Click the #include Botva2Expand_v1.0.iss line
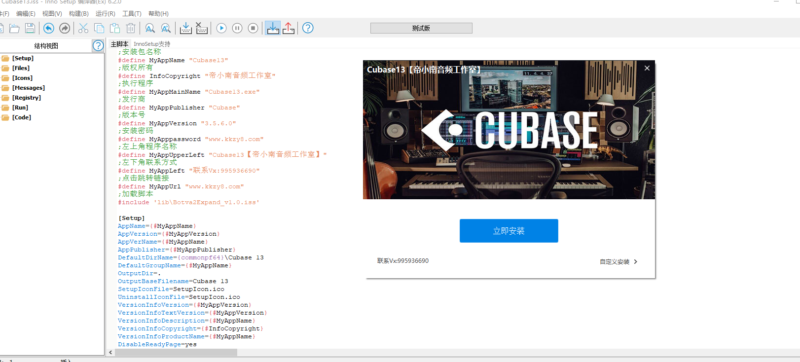 point(189,202)
